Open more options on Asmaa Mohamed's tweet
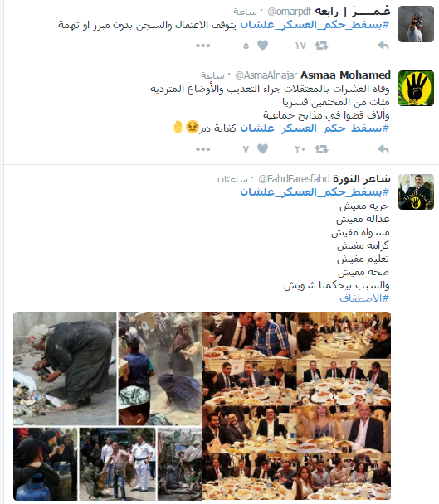 click(x=202, y=149)
